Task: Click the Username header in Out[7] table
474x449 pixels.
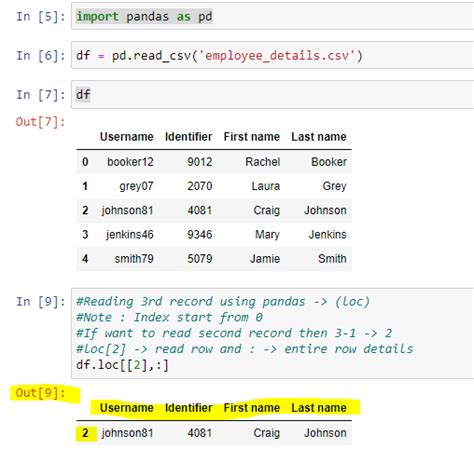Action: tap(127, 137)
